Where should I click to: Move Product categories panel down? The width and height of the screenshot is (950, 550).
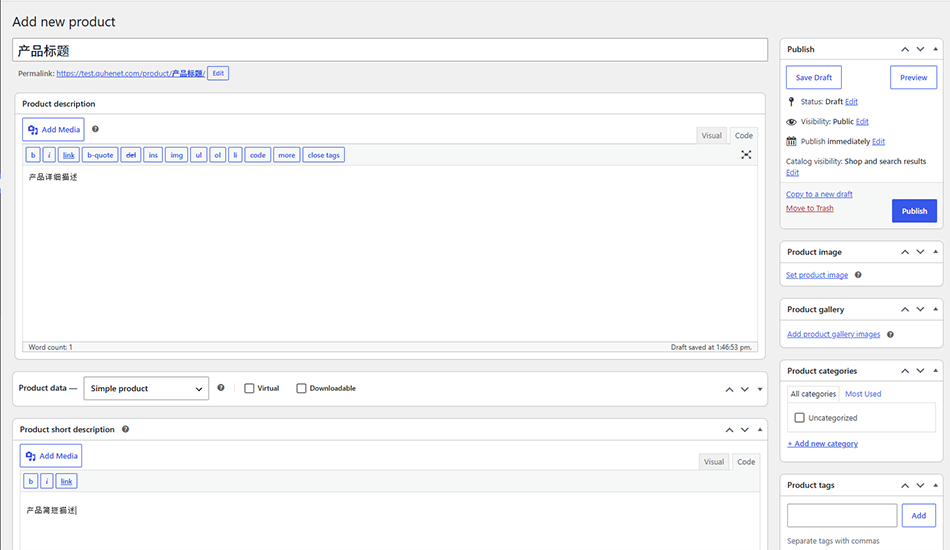[x=920, y=371]
